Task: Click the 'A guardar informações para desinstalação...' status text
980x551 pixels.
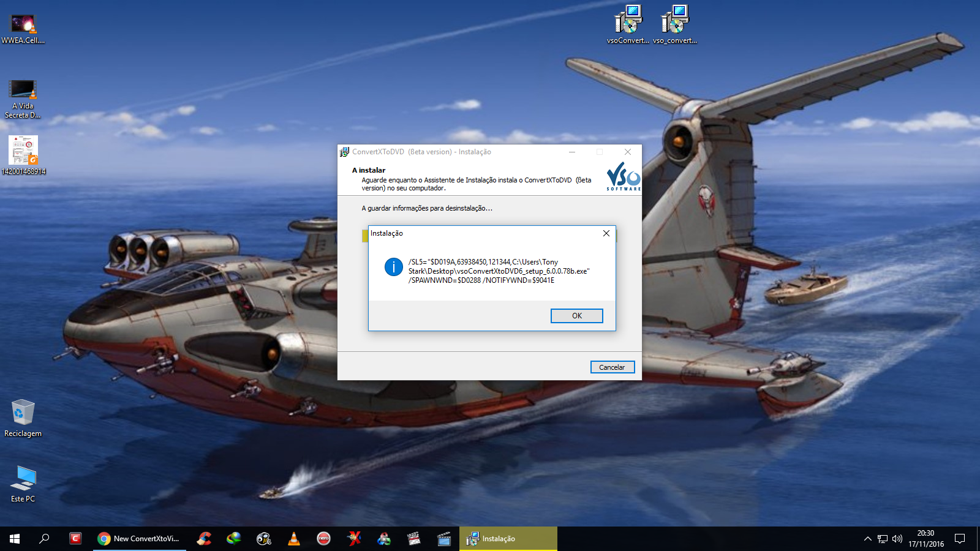Action: (x=427, y=208)
